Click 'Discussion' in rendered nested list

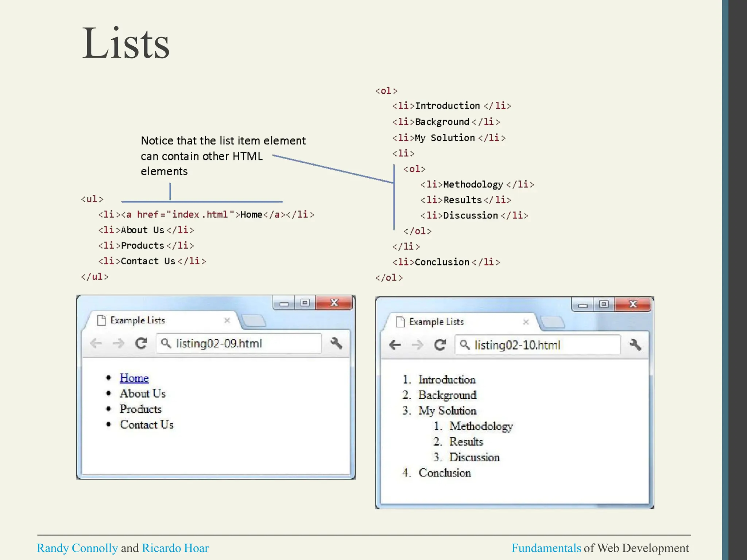tap(475, 458)
